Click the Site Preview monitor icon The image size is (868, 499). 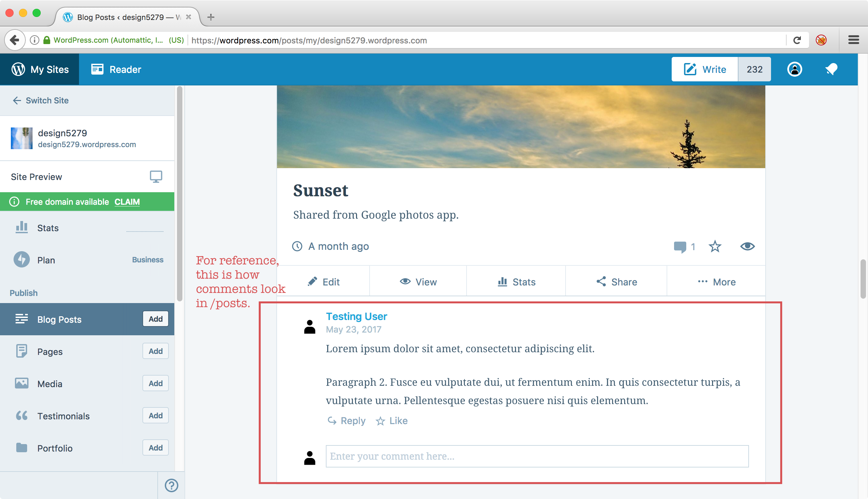pos(156,177)
